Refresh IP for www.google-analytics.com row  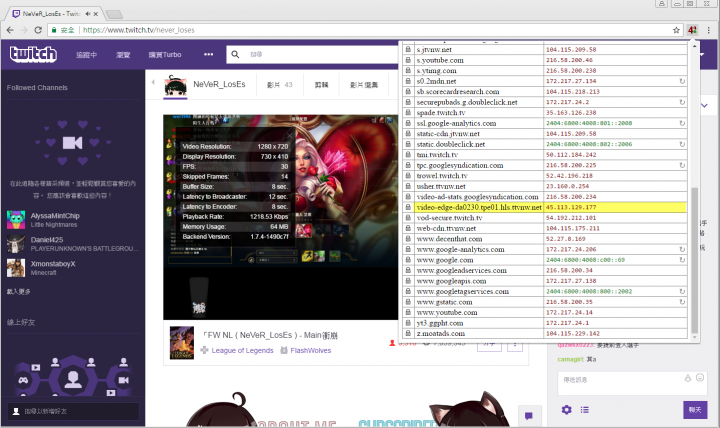pos(682,249)
